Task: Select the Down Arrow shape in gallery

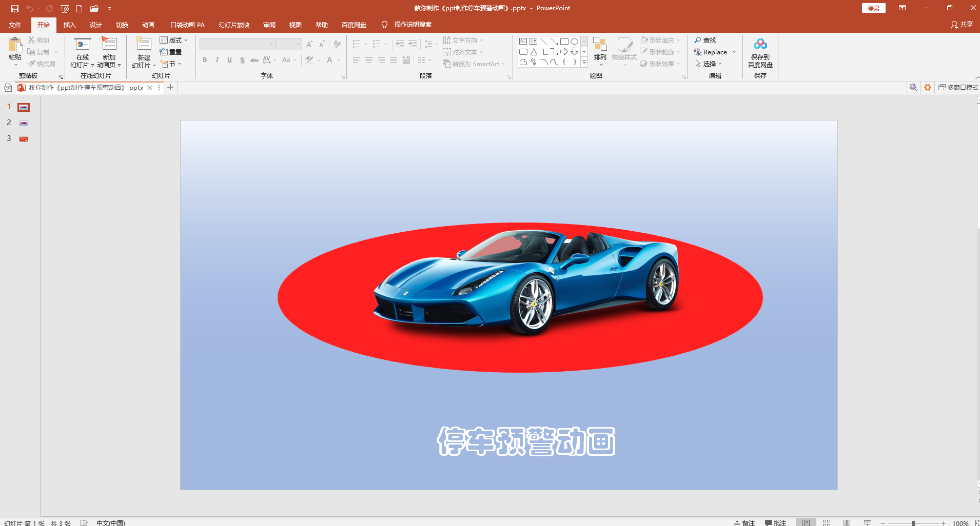Action: [x=575, y=52]
